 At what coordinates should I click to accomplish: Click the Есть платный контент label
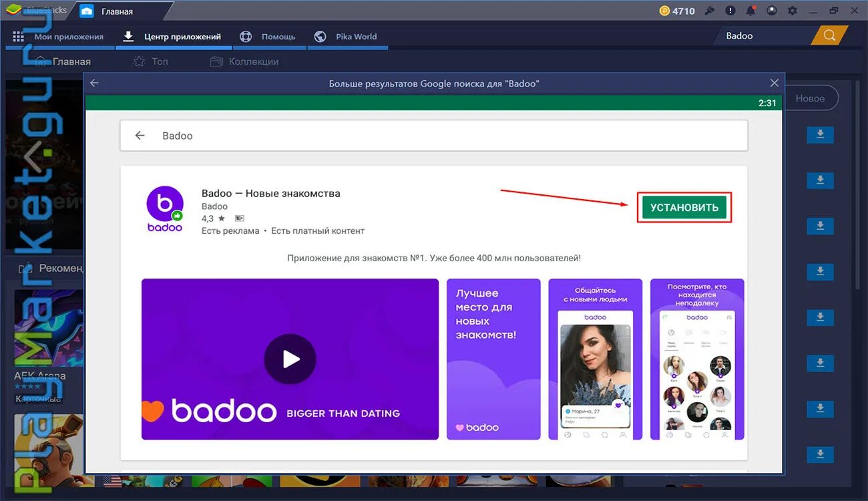click(x=318, y=230)
